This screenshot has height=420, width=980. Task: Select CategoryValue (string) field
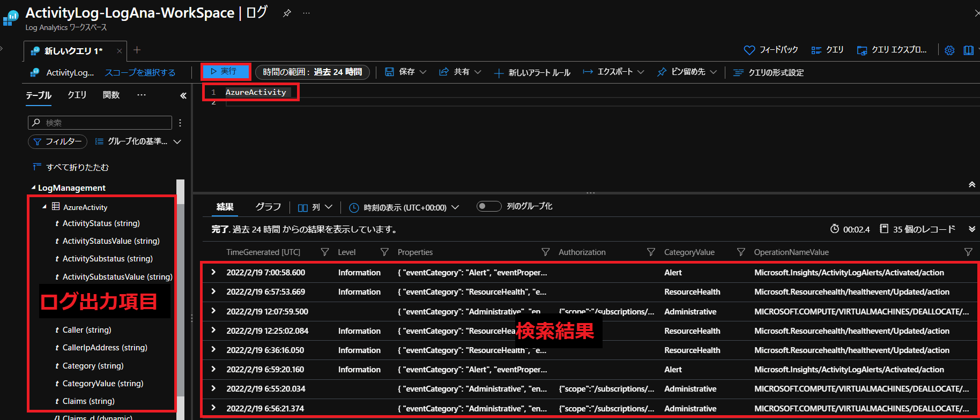pos(103,384)
